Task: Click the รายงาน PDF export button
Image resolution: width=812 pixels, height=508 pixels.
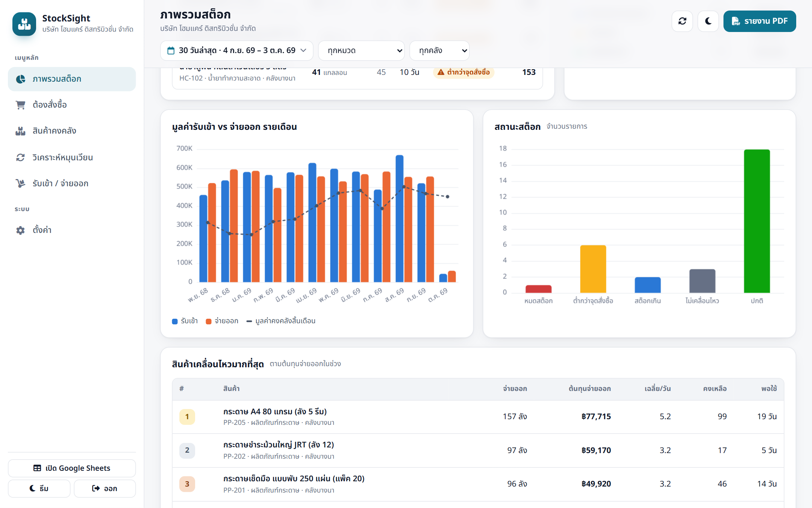Action: (x=759, y=21)
